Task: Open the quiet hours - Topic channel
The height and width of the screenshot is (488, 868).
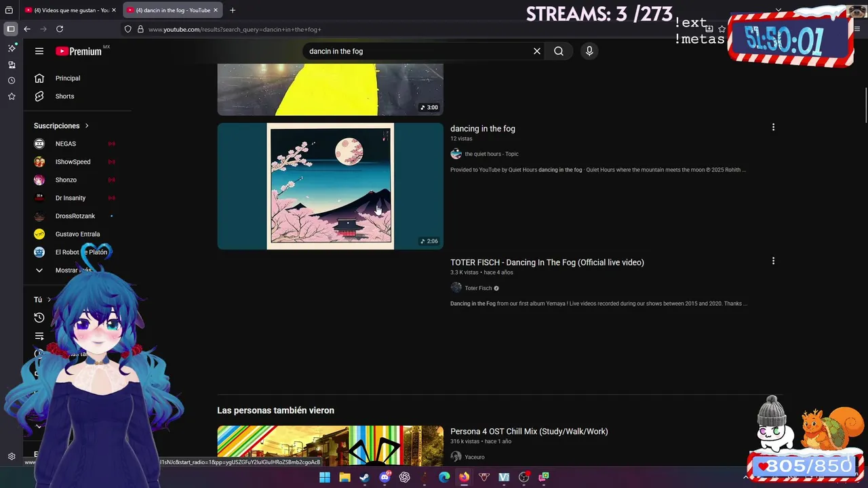Action: coord(492,154)
